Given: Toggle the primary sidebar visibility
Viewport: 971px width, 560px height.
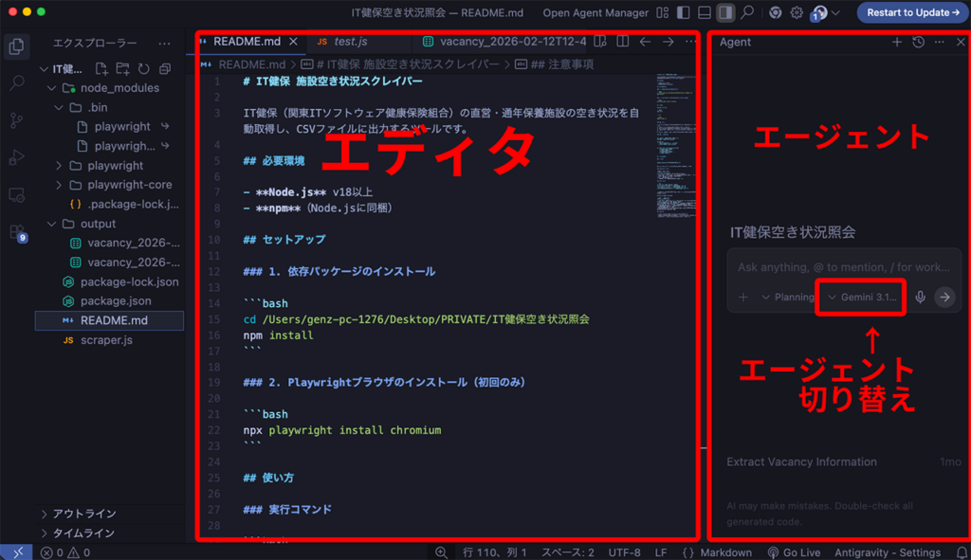Looking at the screenshot, I should coord(684,12).
